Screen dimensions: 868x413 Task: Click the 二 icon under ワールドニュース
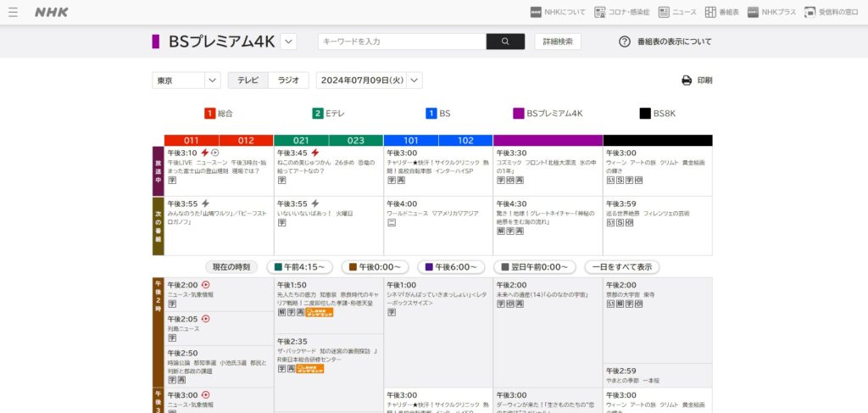[392, 222]
